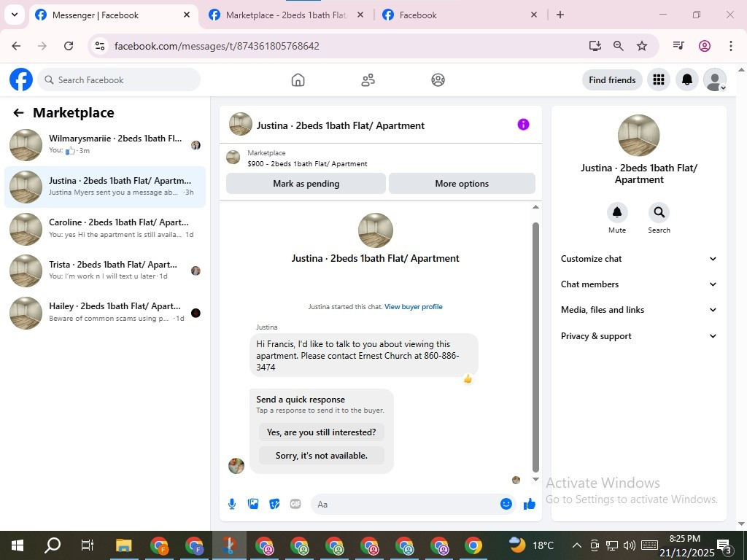Open the Facebook notifications bell
The height and width of the screenshot is (560, 747).
click(686, 80)
